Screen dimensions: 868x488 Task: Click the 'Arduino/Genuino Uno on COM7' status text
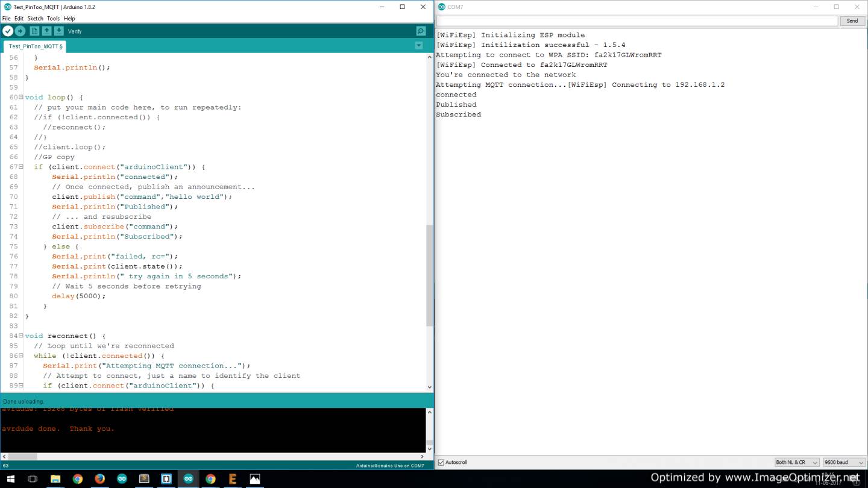(x=390, y=466)
